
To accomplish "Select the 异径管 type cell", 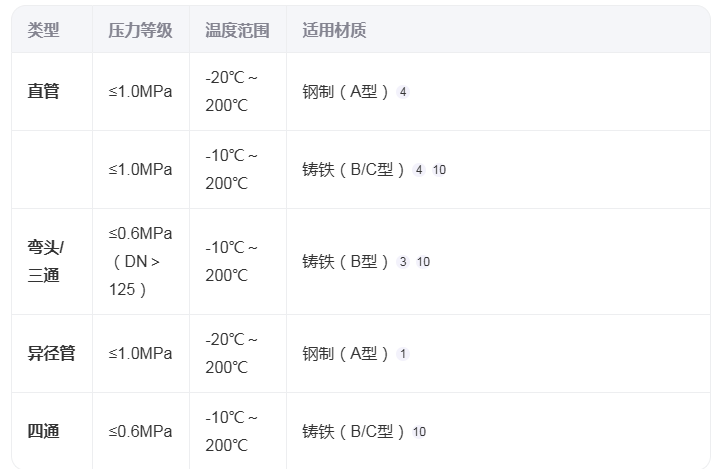I will click(x=51, y=354).
